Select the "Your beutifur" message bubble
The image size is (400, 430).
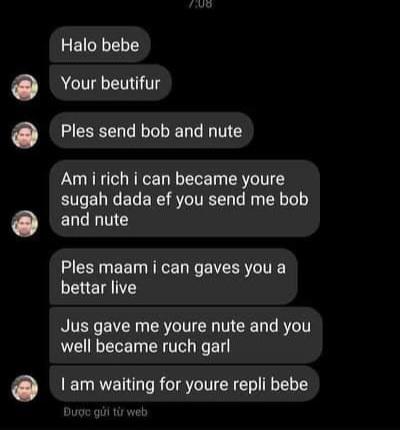point(110,83)
